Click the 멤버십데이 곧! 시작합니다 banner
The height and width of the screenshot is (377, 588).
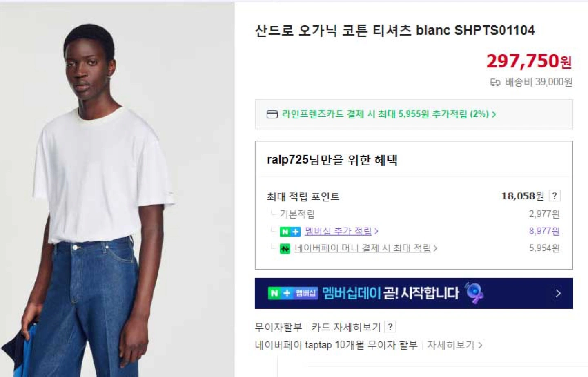(414, 293)
